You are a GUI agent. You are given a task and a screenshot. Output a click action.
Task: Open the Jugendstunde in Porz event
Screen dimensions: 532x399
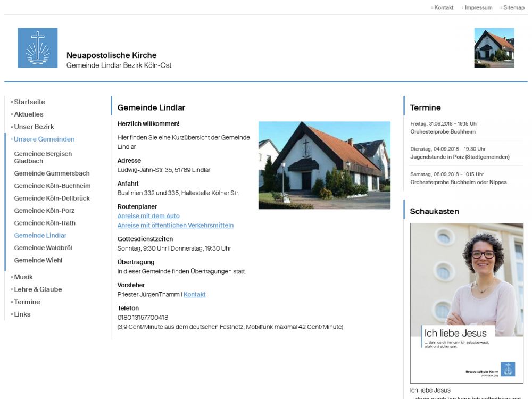point(460,157)
